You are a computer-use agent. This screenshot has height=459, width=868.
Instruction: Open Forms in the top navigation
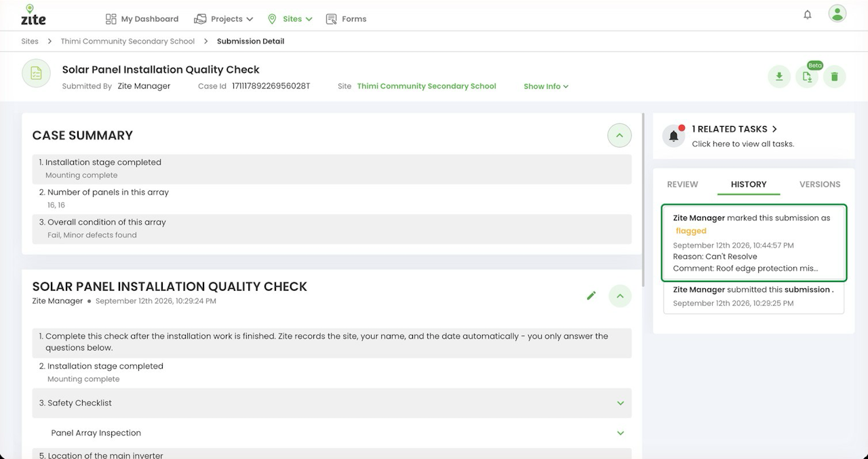click(x=347, y=19)
